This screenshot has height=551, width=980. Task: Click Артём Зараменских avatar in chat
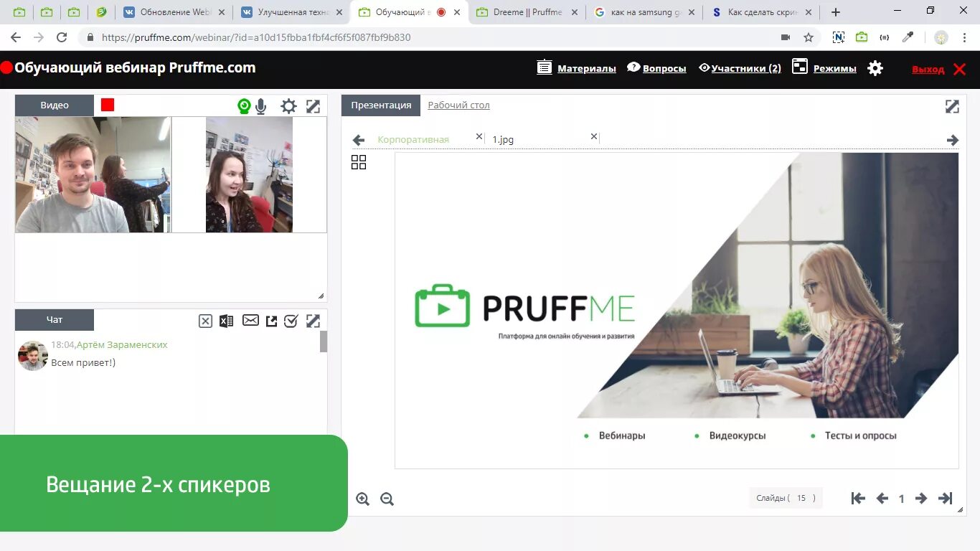[32, 356]
